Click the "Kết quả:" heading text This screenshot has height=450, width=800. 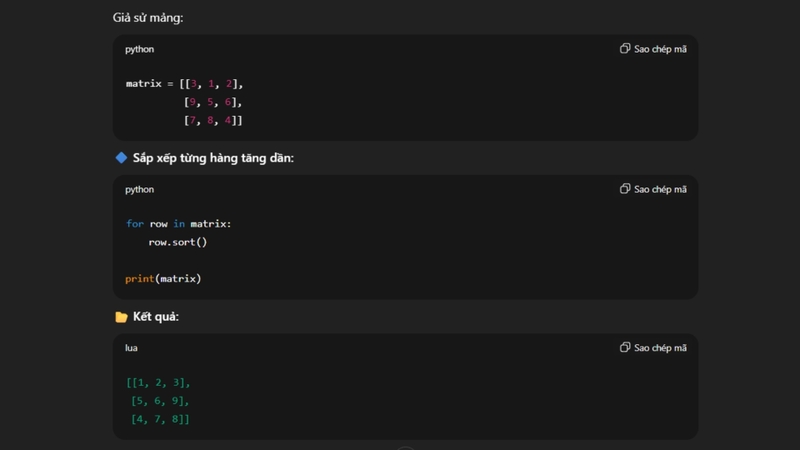(x=156, y=317)
